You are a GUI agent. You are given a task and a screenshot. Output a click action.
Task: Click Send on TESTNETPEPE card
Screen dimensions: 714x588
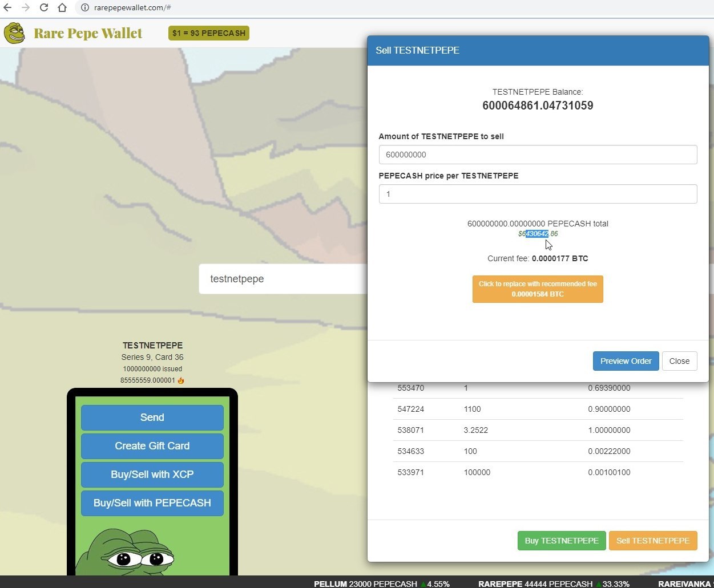tap(152, 417)
